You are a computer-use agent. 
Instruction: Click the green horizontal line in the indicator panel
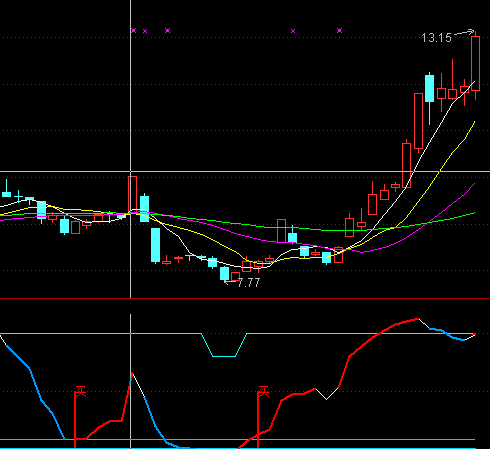click(237, 440)
